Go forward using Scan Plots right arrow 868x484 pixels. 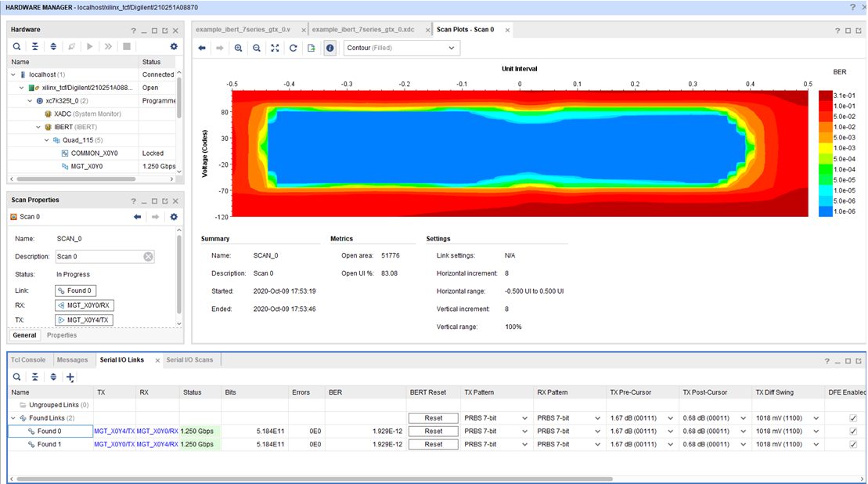(x=220, y=49)
